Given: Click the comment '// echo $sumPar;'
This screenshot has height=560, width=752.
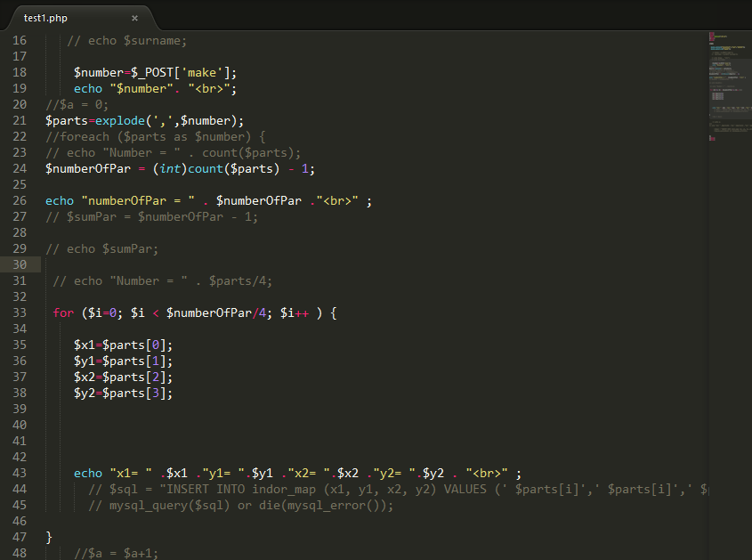Looking at the screenshot, I should pyautogui.click(x=101, y=249).
